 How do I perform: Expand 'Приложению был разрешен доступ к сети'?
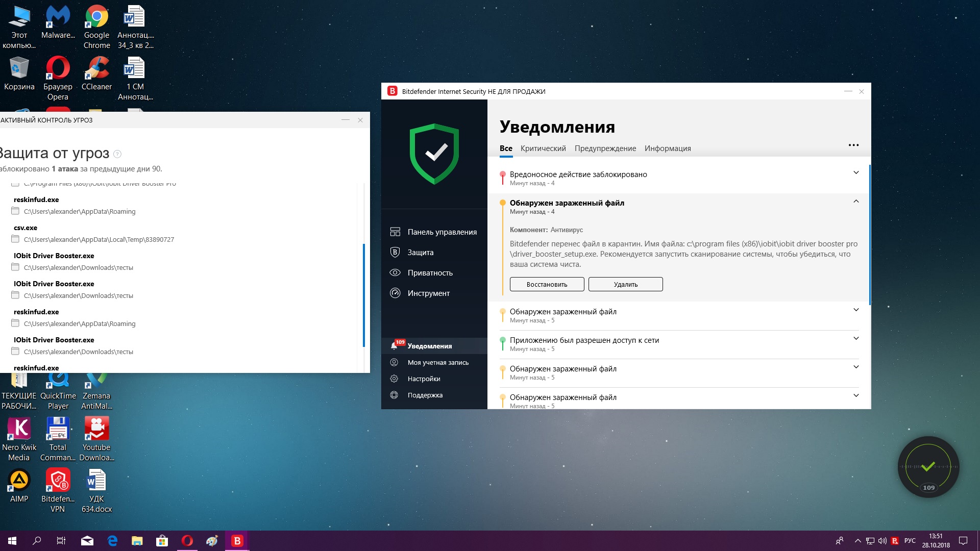coord(856,338)
